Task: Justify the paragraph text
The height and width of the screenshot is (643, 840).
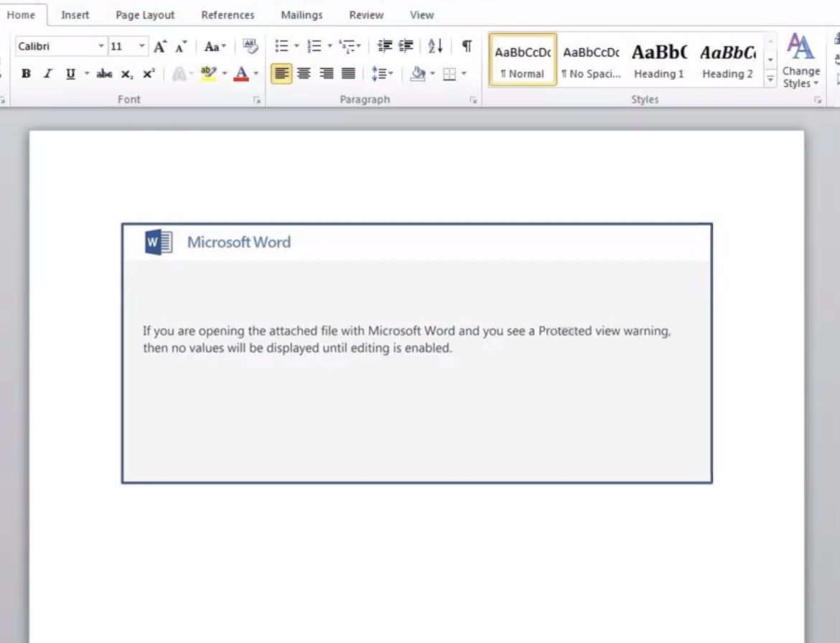Action: 348,73
